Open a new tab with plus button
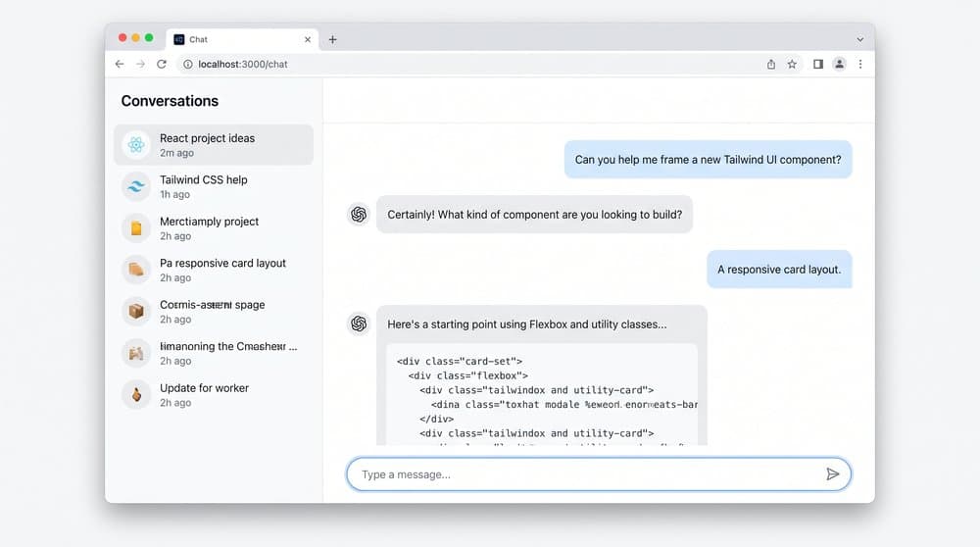This screenshot has height=547, width=980. coord(332,39)
